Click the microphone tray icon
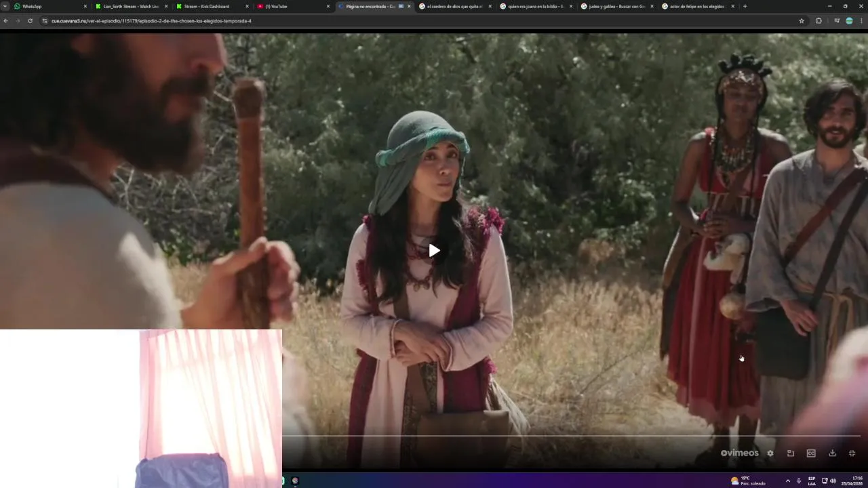Image resolution: width=868 pixels, height=488 pixels. tap(799, 481)
